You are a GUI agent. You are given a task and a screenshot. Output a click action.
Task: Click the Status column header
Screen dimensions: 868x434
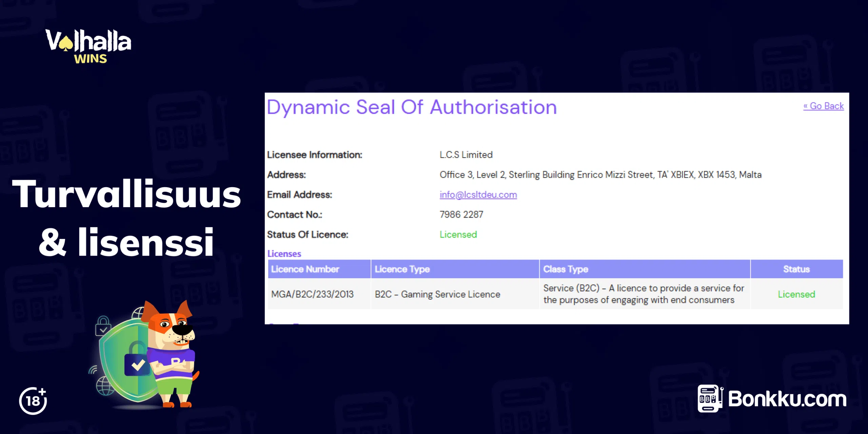point(796,269)
